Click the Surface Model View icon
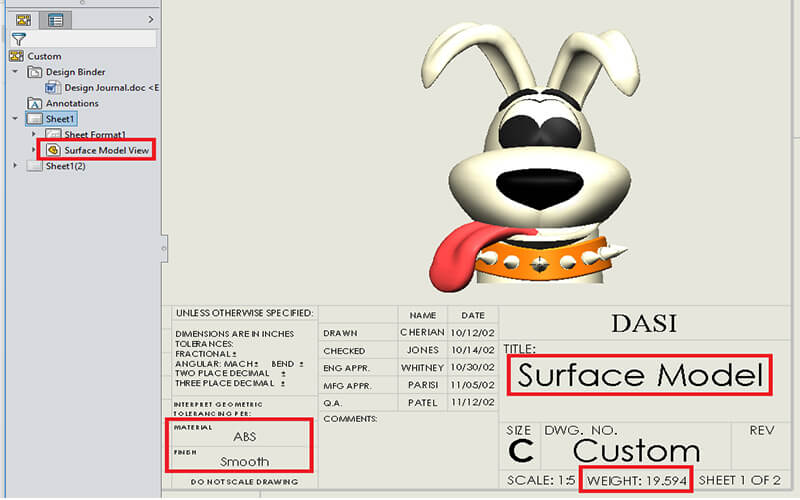The width and height of the screenshot is (800, 500). tap(53, 150)
